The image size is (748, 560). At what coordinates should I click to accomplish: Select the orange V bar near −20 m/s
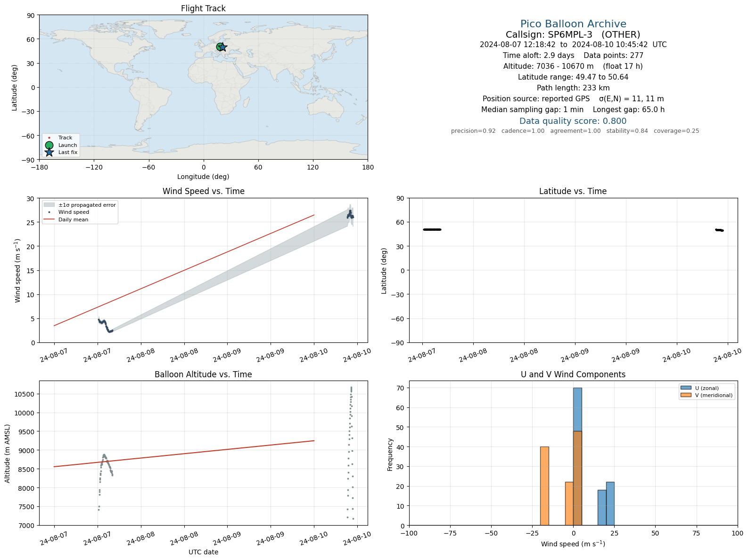pyautogui.click(x=544, y=486)
